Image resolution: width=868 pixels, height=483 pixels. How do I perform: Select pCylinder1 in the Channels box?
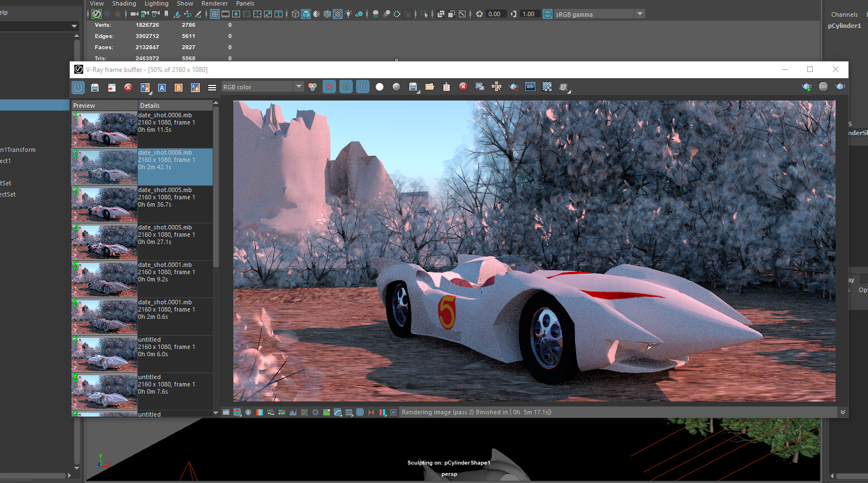tap(844, 26)
